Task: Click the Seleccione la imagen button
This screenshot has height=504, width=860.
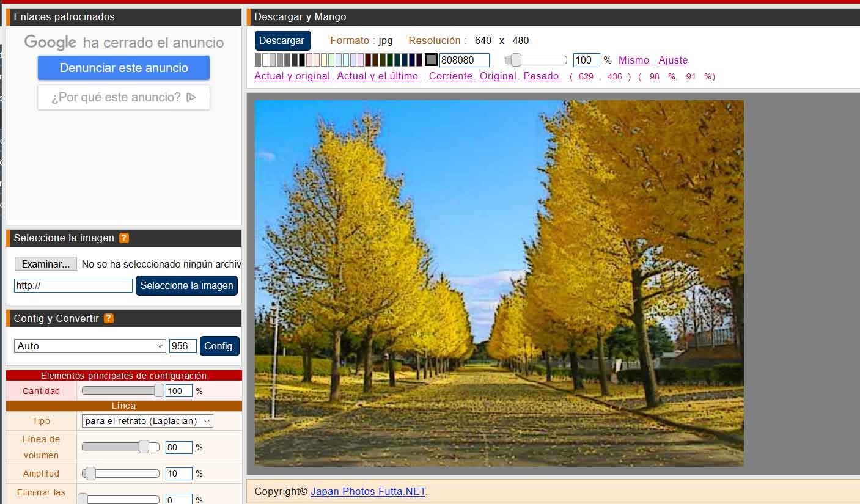Action: [x=186, y=285]
